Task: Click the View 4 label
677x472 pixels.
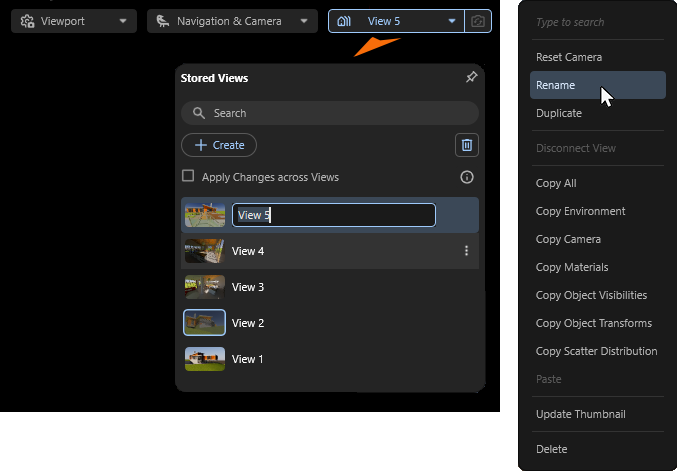Action: click(x=248, y=251)
